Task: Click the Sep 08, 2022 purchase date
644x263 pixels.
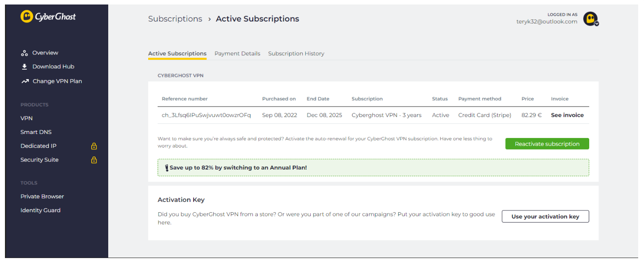Action: pos(279,115)
